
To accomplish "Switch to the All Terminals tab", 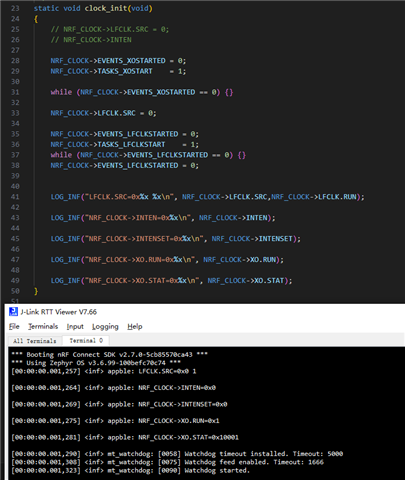I will (x=35, y=341).
